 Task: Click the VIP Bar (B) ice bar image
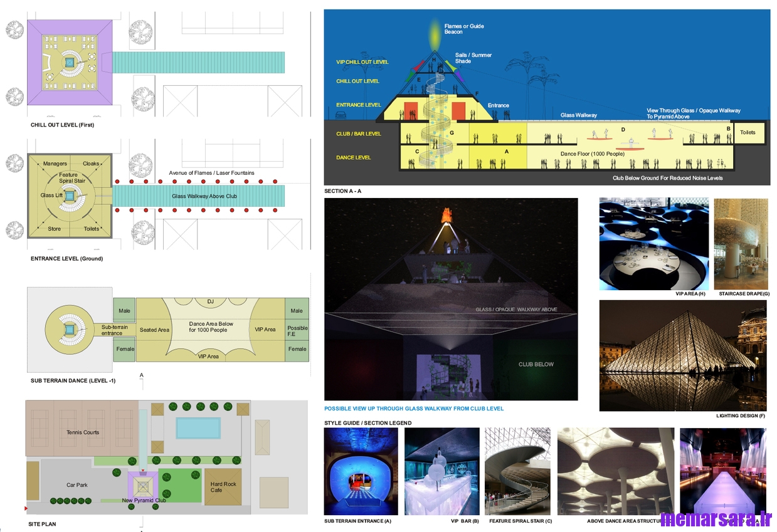(441, 471)
